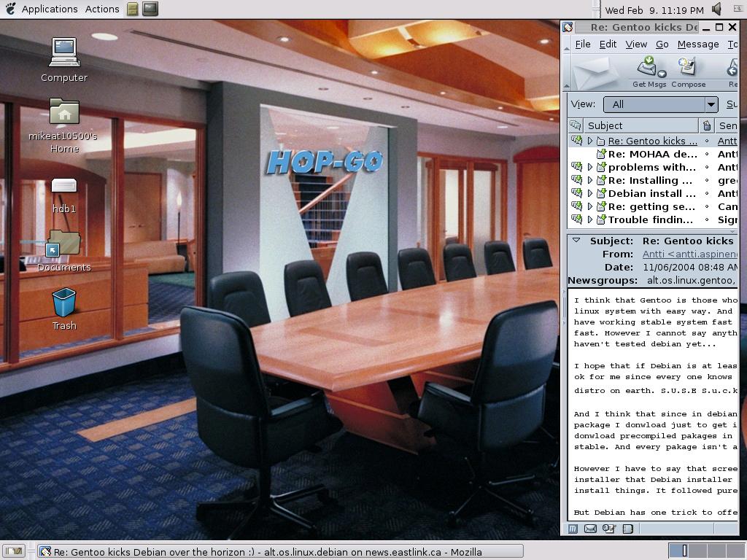Open the file cabinet launcher in the top panel
The image size is (747, 560).
click(x=132, y=9)
